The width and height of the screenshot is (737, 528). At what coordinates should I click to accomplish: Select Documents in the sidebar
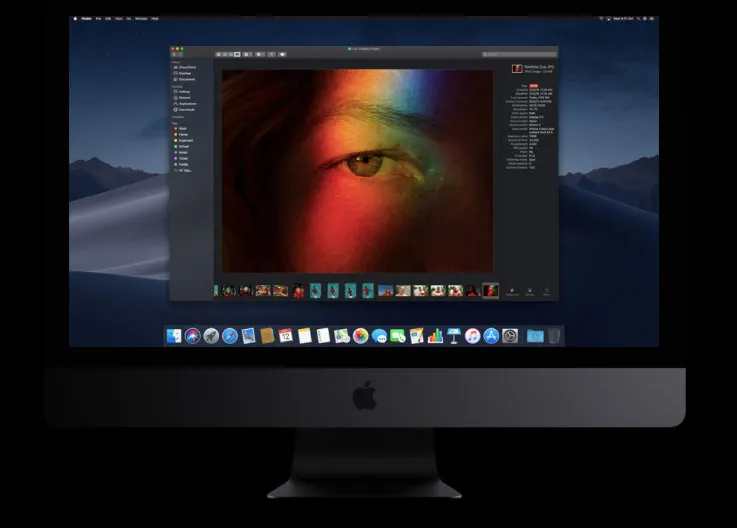[184, 79]
